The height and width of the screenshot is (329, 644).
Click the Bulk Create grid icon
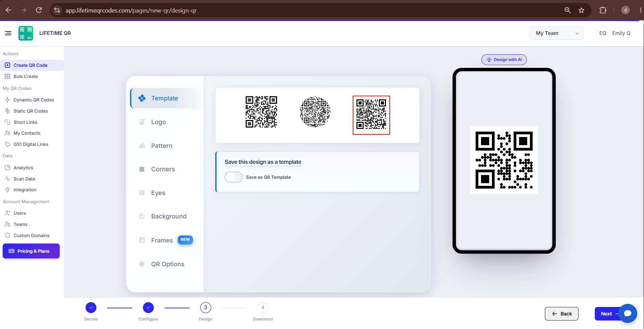click(7, 76)
